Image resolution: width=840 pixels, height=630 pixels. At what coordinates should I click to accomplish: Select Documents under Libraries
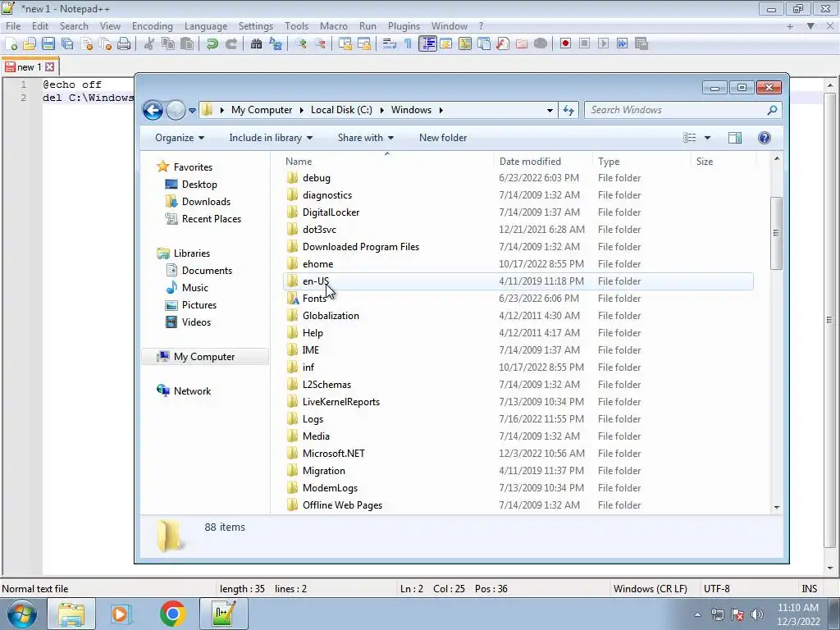[207, 271]
